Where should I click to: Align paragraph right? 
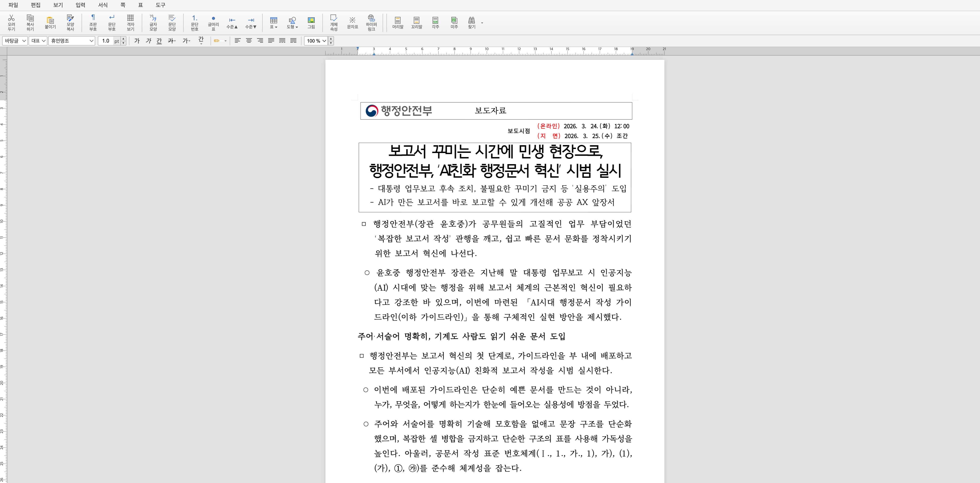[x=260, y=41]
